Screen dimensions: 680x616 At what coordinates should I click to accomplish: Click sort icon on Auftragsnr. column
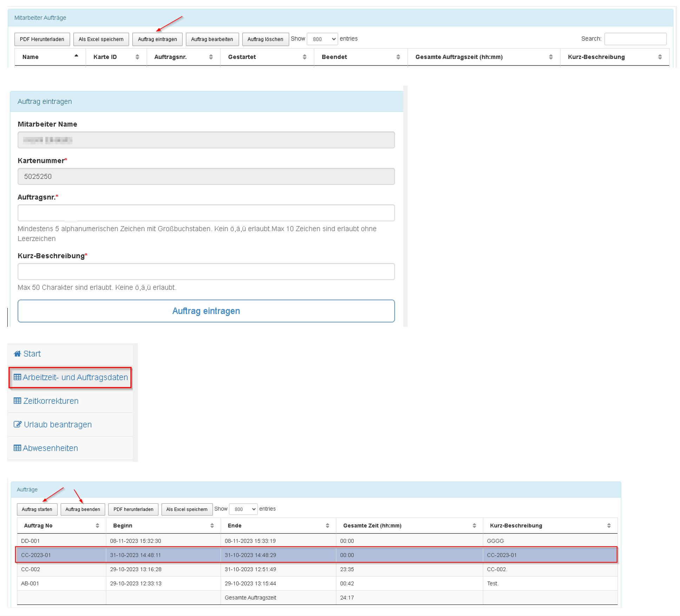pyautogui.click(x=211, y=57)
